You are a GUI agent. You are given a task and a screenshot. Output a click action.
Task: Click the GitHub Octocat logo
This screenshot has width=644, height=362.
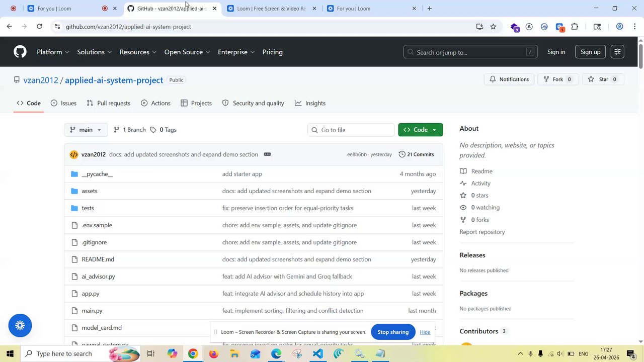(20, 52)
